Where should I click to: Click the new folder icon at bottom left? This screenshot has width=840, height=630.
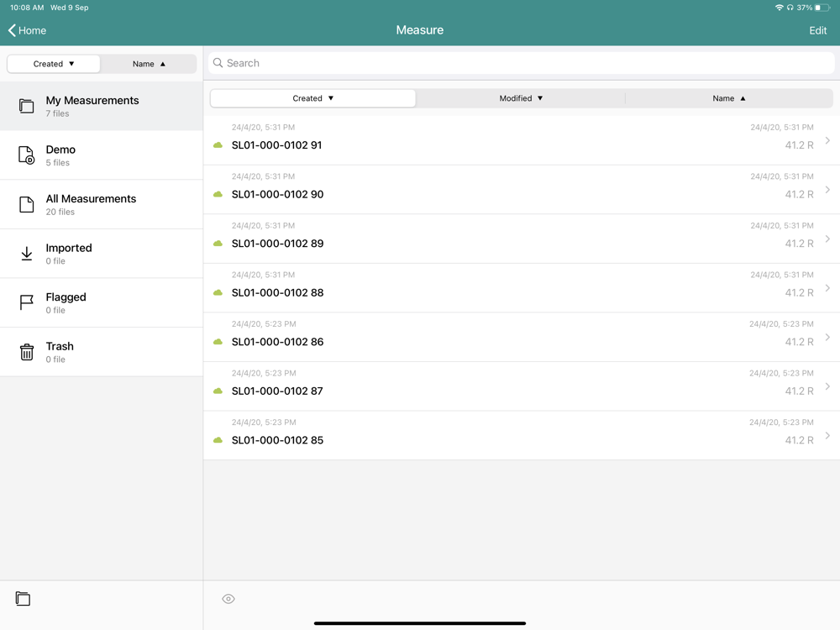23,598
